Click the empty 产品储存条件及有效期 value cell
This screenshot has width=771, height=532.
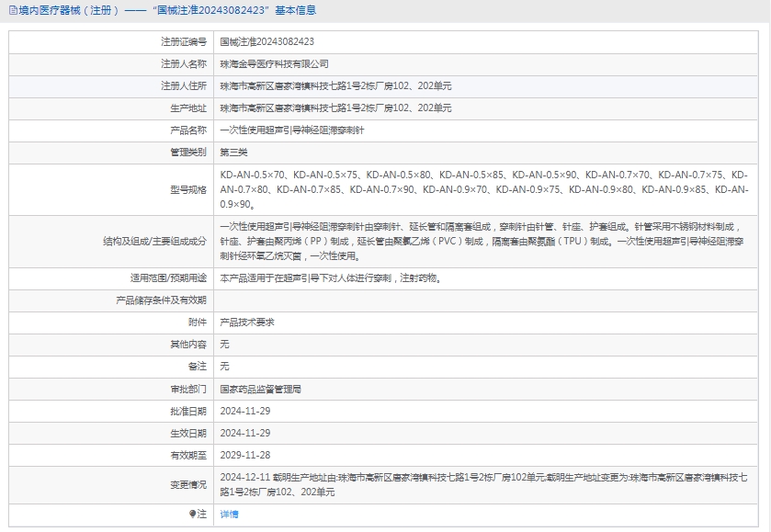coord(487,300)
